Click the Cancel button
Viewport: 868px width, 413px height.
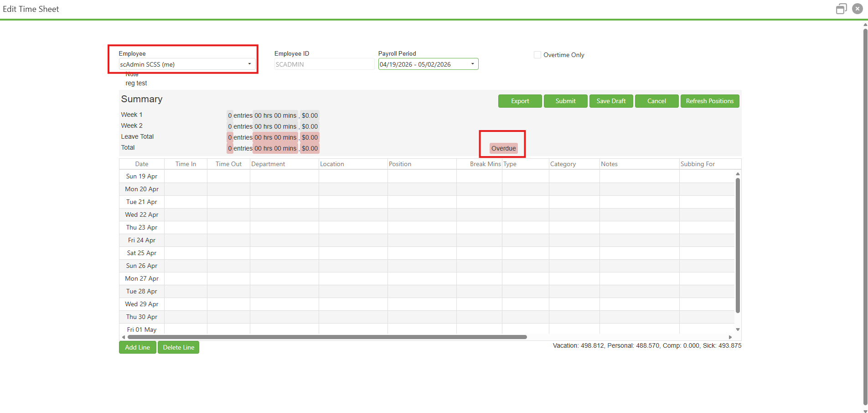pyautogui.click(x=657, y=101)
